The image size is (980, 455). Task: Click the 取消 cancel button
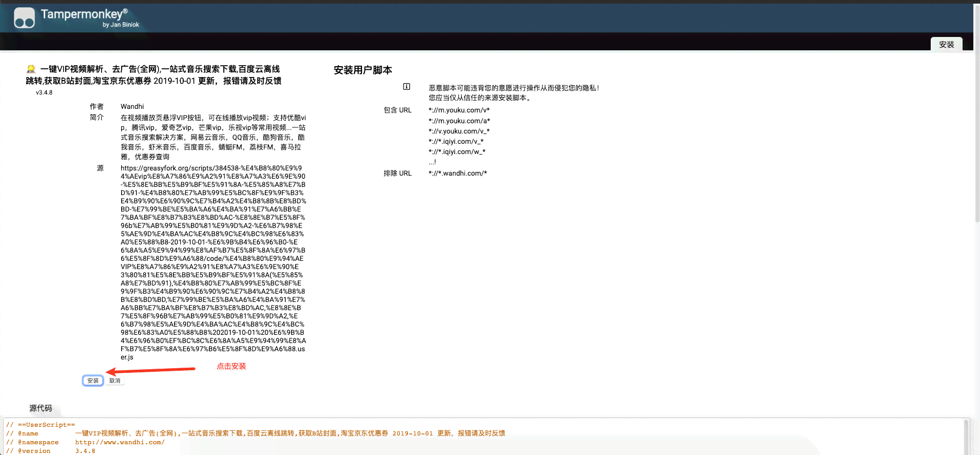point(115,381)
